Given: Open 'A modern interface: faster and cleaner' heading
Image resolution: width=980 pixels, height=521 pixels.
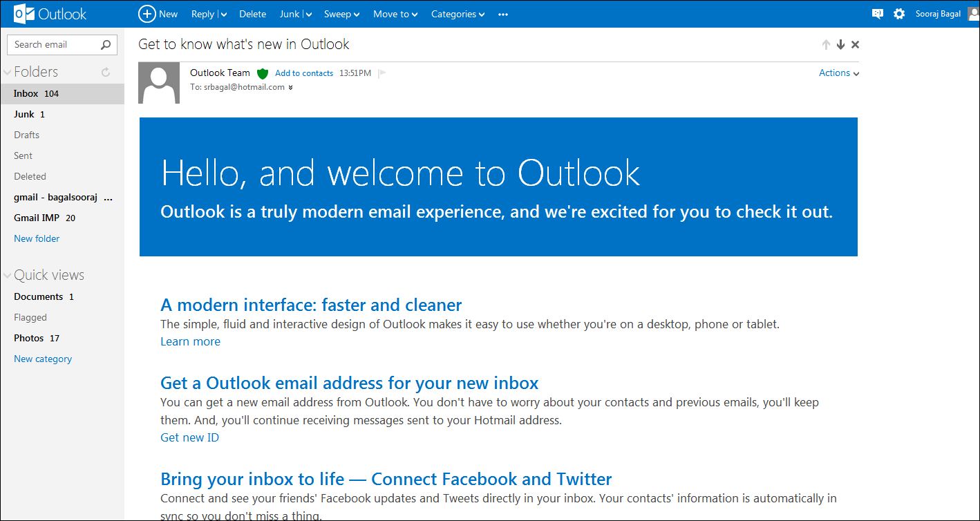Looking at the screenshot, I should [x=311, y=305].
